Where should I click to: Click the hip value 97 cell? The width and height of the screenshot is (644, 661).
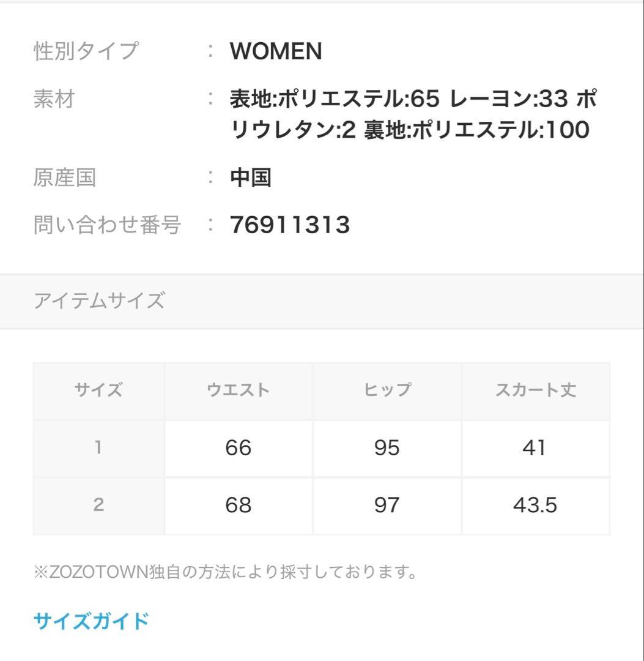coord(387,506)
